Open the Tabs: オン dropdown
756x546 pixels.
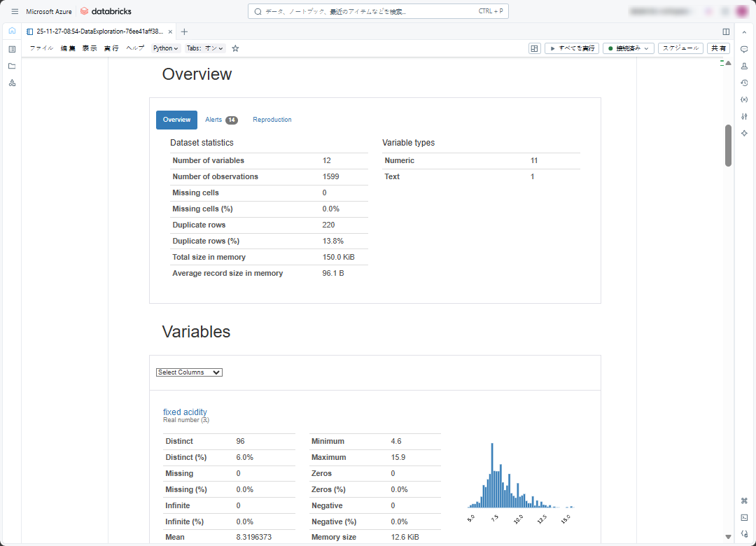[x=205, y=48]
